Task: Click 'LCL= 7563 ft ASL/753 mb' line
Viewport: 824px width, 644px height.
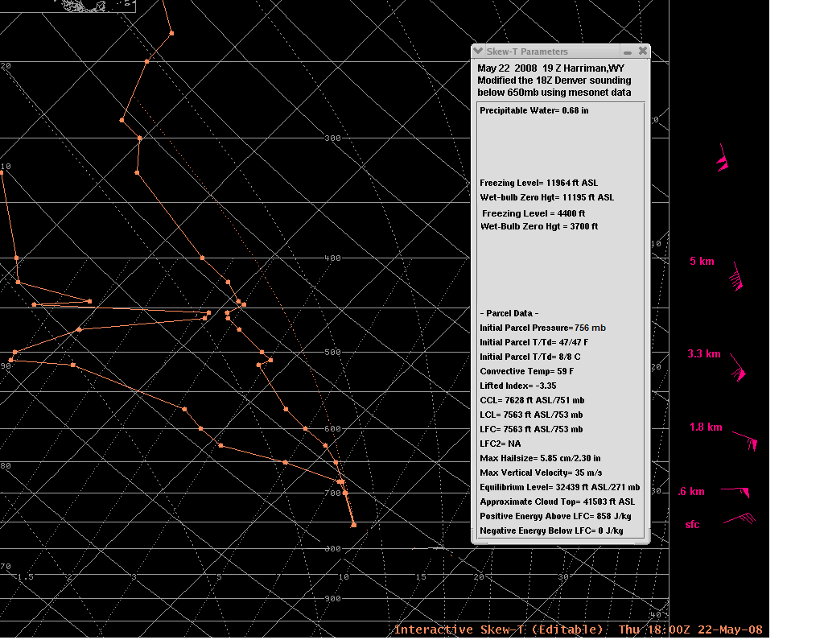Action: click(x=531, y=415)
